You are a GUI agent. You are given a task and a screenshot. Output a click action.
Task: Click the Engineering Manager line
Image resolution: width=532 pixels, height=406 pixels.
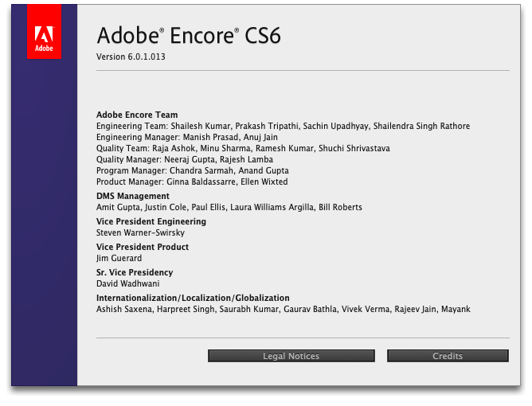[x=187, y=137]
